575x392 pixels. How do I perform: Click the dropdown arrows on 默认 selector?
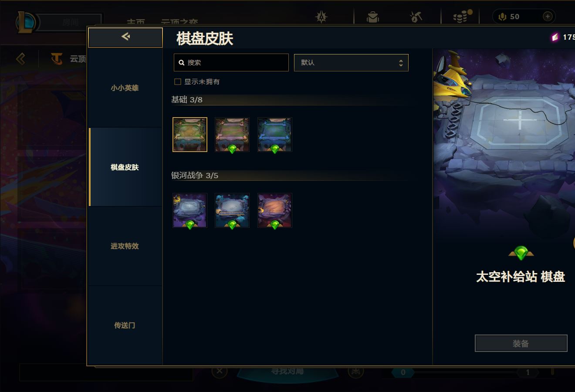401,63
